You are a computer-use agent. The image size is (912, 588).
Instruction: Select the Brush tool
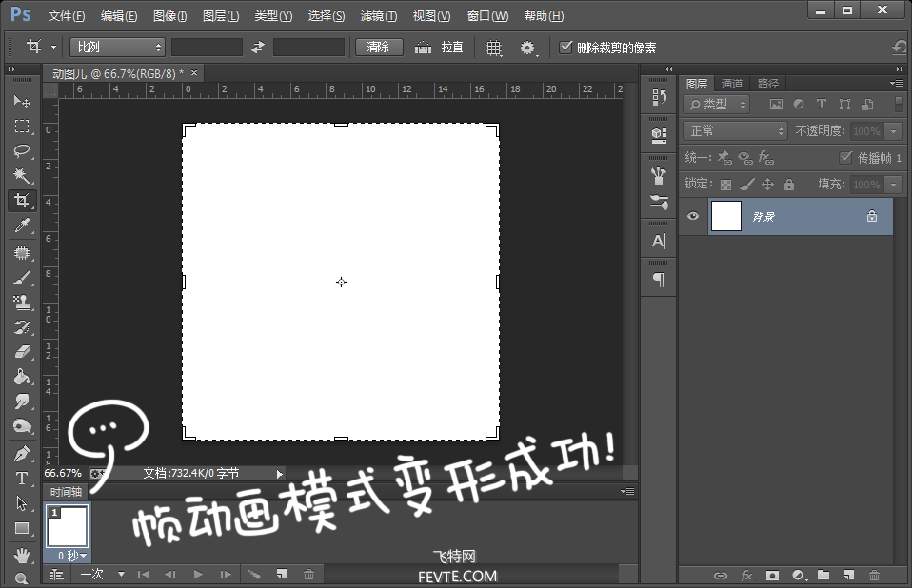click(x=22, y=278)
